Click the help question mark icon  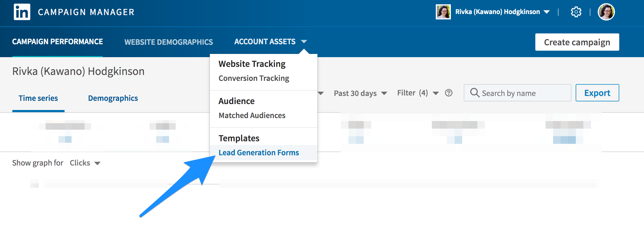(x=448, y=93)
